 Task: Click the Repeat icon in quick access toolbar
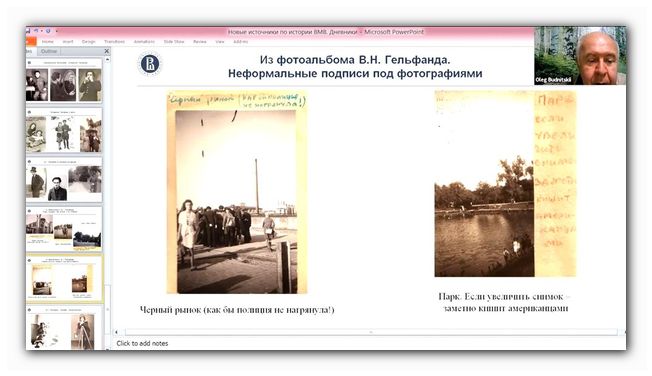pos(48,31)
